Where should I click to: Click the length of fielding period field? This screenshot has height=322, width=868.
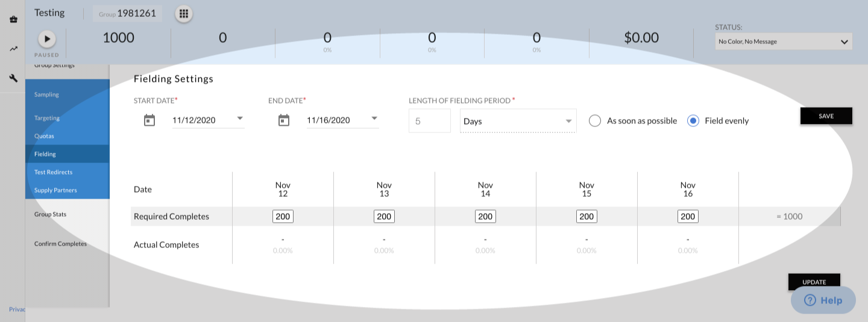tap(430, 121)
